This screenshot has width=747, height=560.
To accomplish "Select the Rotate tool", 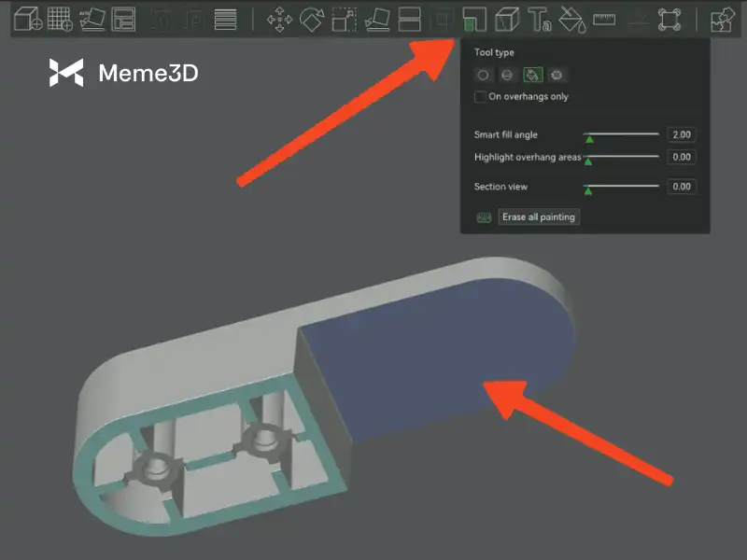I will coord(311,19).
